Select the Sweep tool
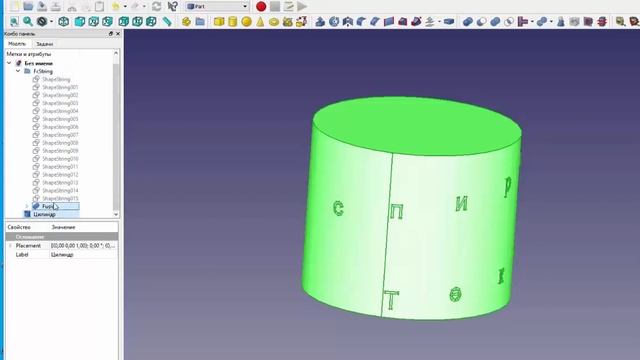The image size is (640, 360). (416, 21)
